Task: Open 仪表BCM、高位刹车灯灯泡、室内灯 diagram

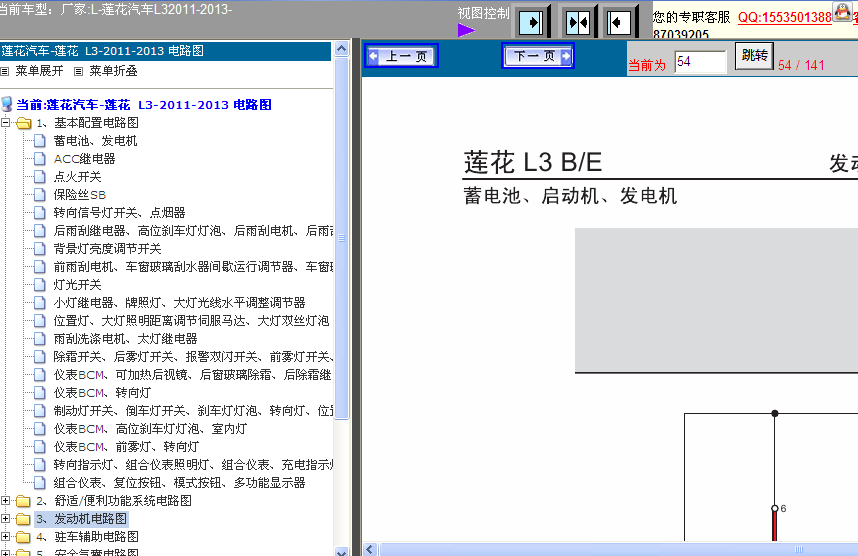Action: point(150,429)
